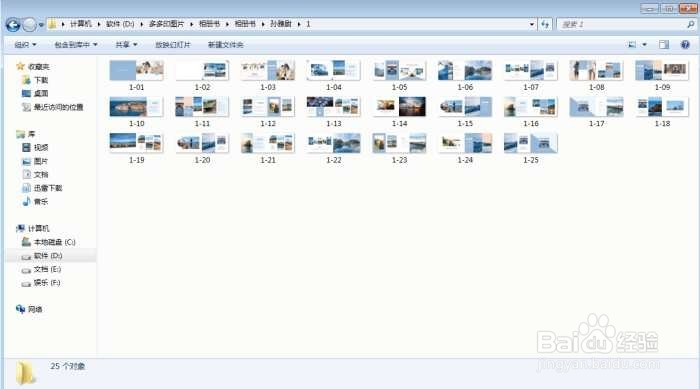Focus the search box in the top right
The height and width of the screenshot is (389, 700).
click(x=621, y=24)
